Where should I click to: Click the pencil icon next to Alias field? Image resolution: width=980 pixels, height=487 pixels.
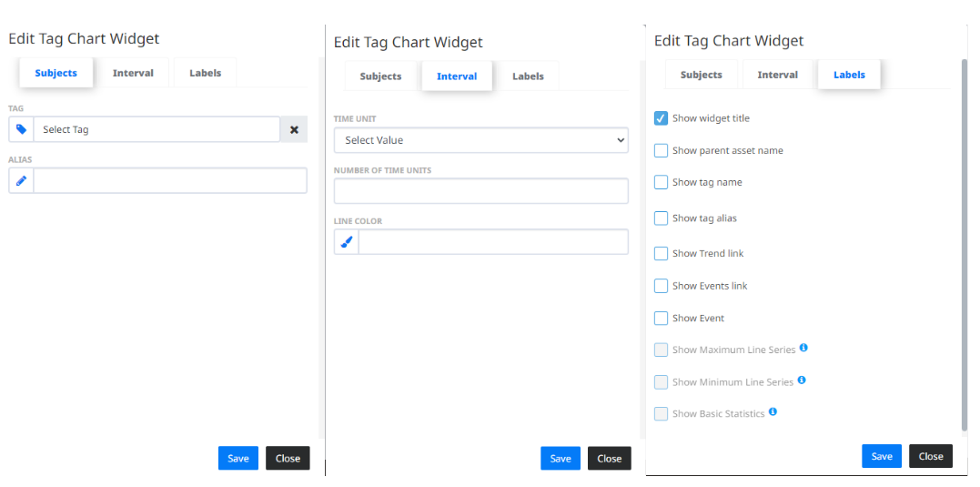click(21, 180)
